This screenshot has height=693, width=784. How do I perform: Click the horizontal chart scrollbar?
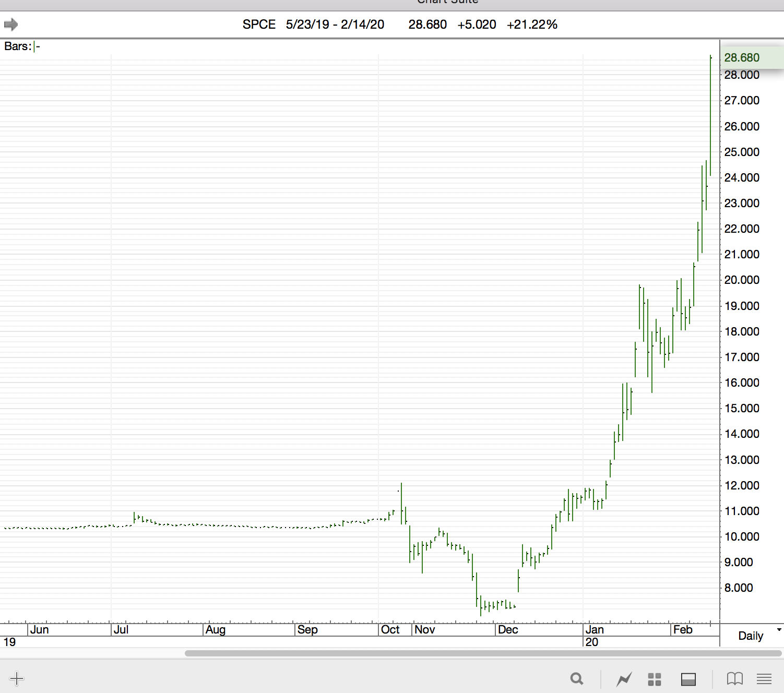[483, 653]
